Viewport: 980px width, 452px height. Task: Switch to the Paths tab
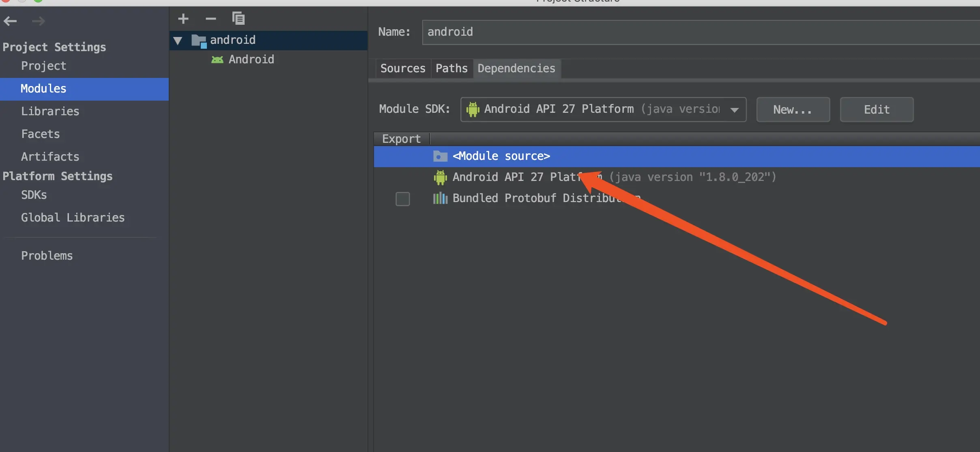[451, 69]
